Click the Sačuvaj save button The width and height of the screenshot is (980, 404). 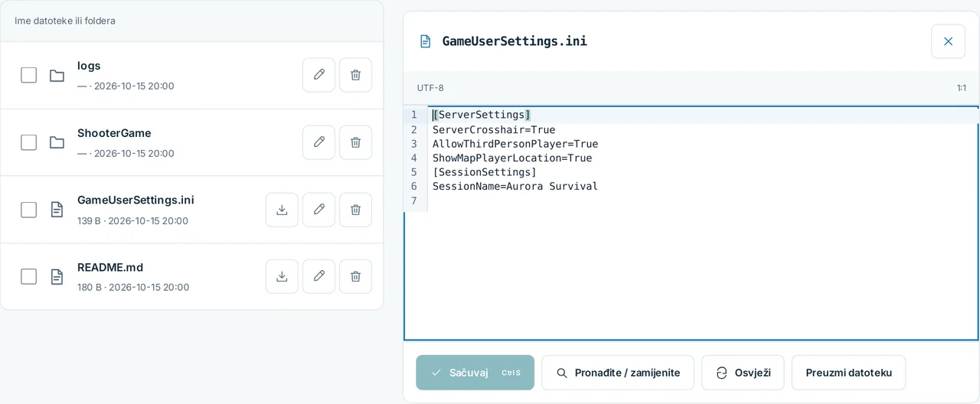tap(475, 373)
